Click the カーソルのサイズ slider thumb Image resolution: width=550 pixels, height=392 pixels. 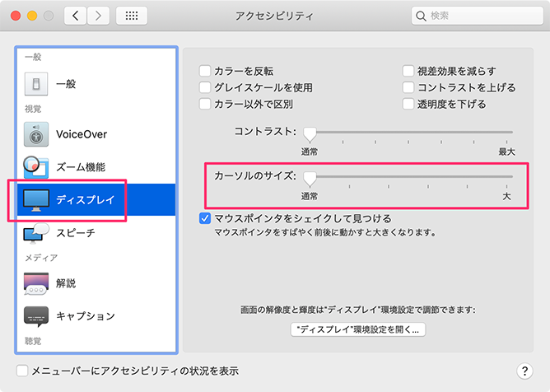pos(310,178)
